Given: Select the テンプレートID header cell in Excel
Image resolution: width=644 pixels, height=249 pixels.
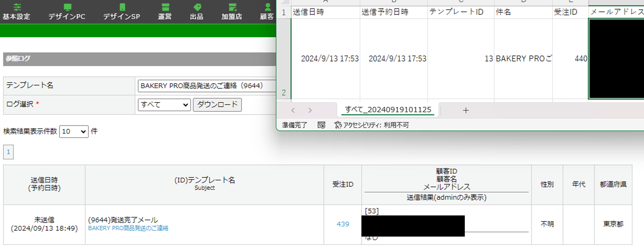Looking at the screenshot, I should pos(461,12).
